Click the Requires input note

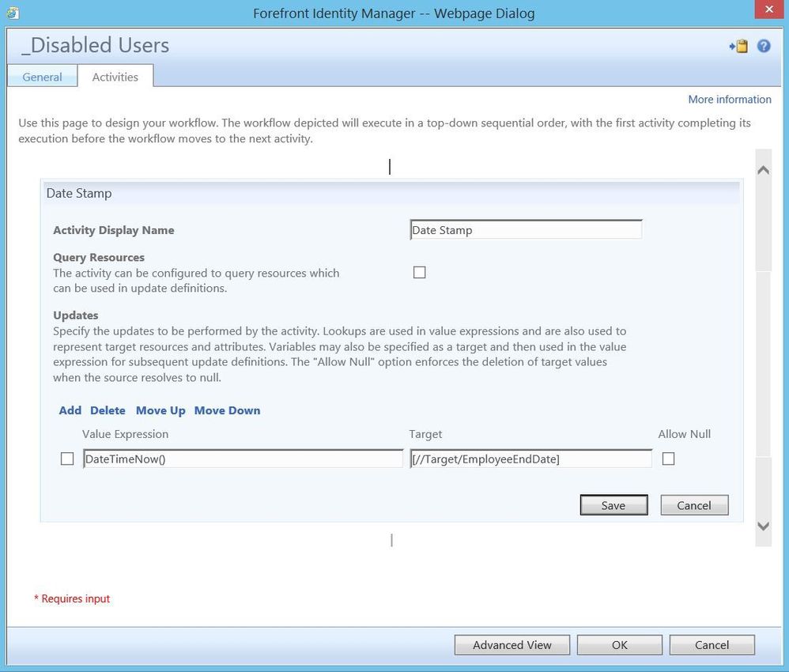(72, 598)
